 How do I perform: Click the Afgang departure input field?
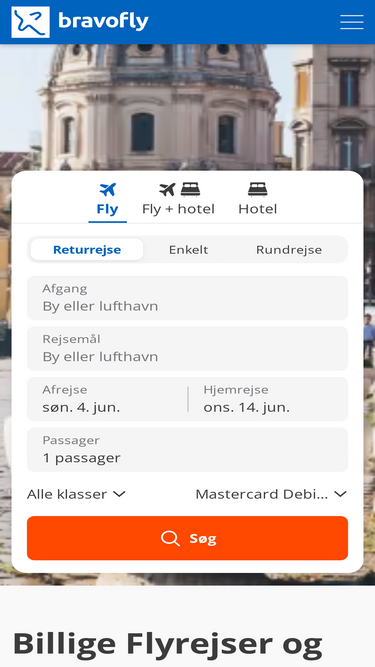(188, 298)
